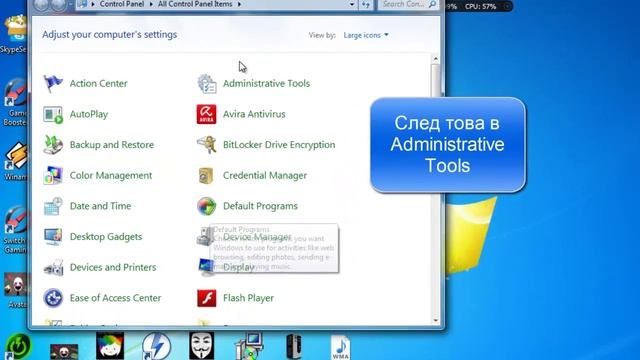Click the Color Management icon

tap(53, 176)
